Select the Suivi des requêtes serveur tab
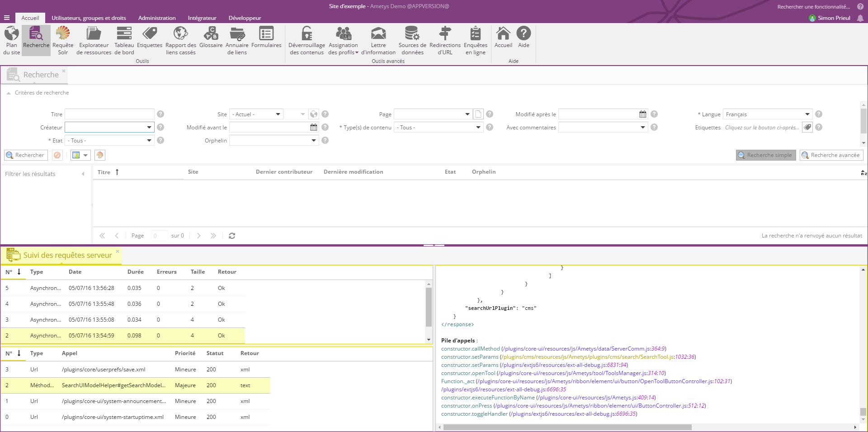868x432 pixels. (x=61, y=255)
